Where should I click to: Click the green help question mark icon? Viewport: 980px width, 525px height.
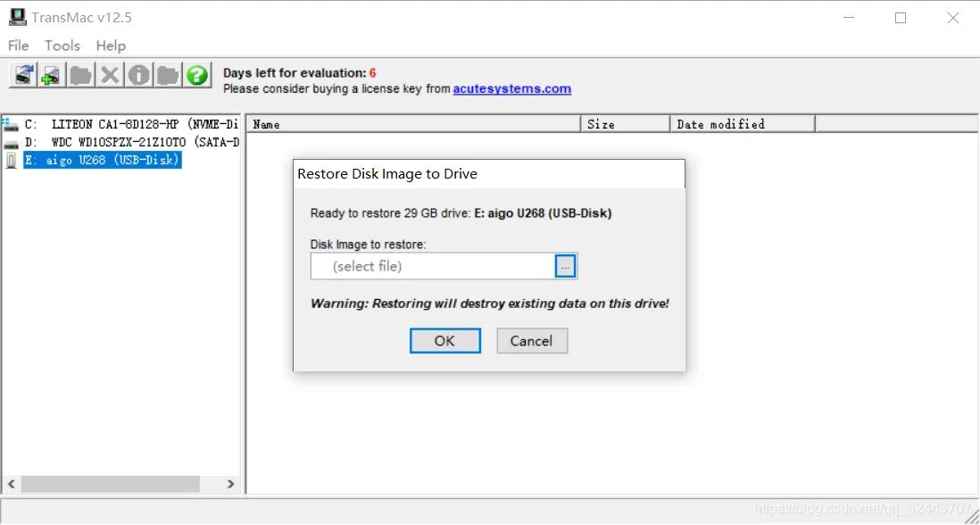(197, 76)
